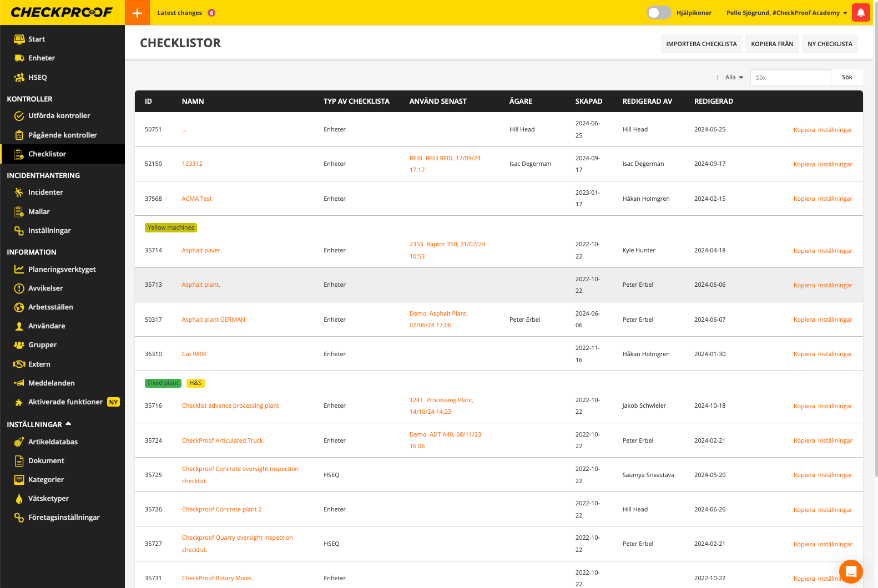Expand the user account dropdown menu
878x588 pixels.
click(845, 13)
